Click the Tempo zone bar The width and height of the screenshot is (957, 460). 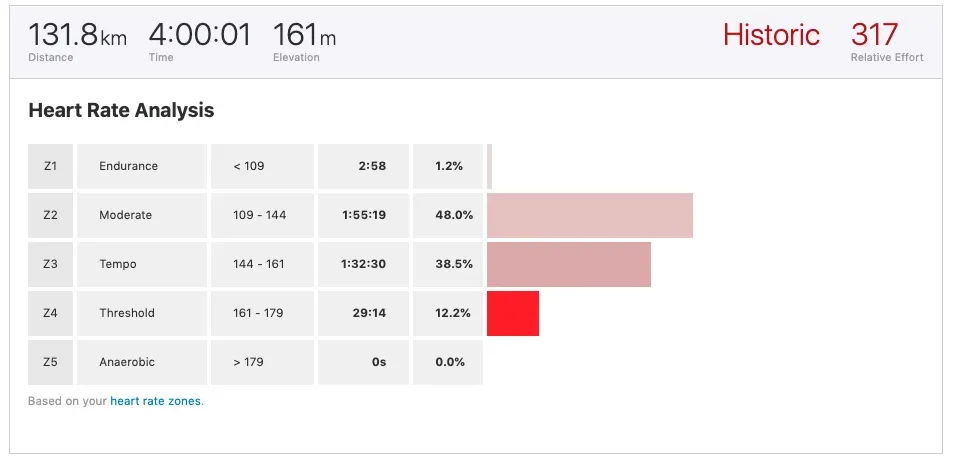569,264
